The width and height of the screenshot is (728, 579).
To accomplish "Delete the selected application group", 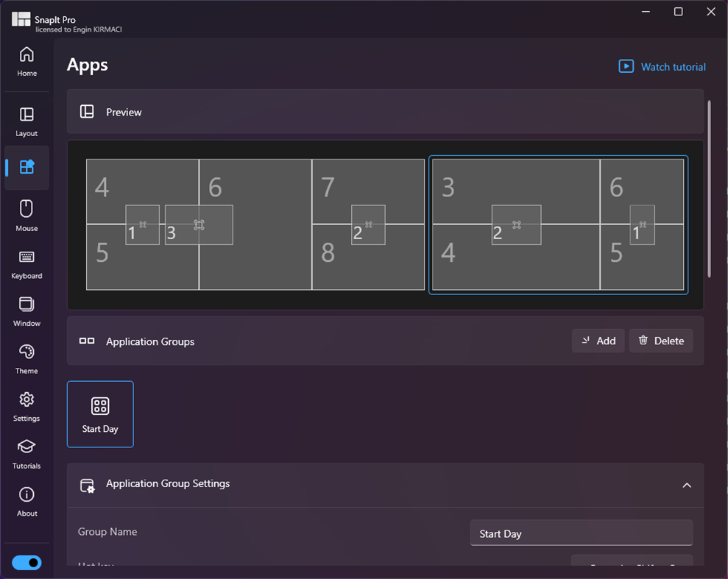I will point(660,341).
